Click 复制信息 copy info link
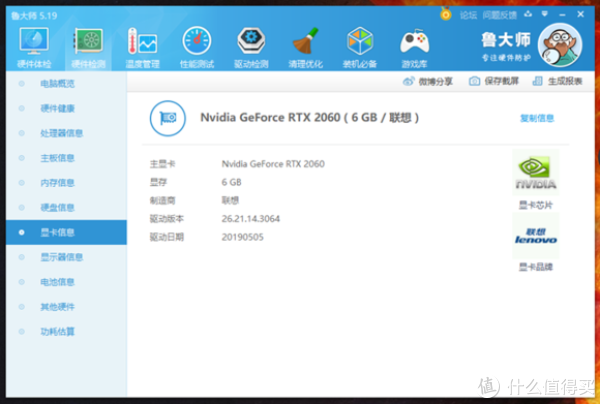The height and width of the screenshot is (404, 600). (x=537, y=118)
